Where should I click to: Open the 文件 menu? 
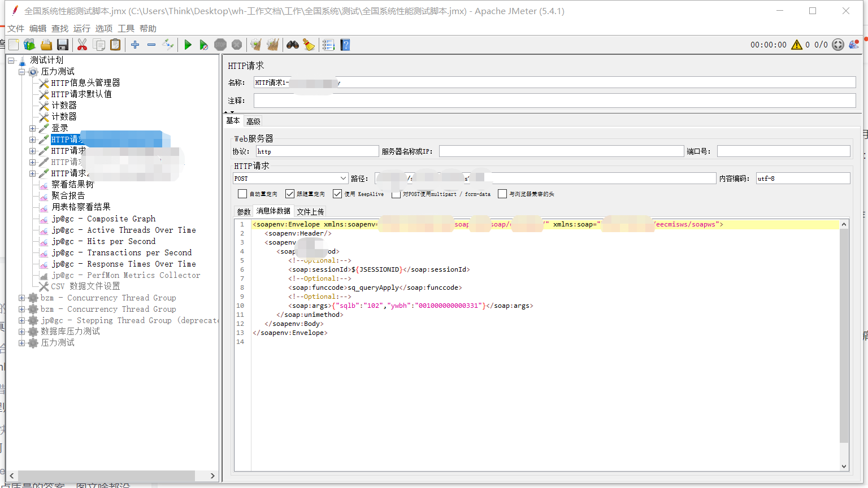[x=16, y=29]
